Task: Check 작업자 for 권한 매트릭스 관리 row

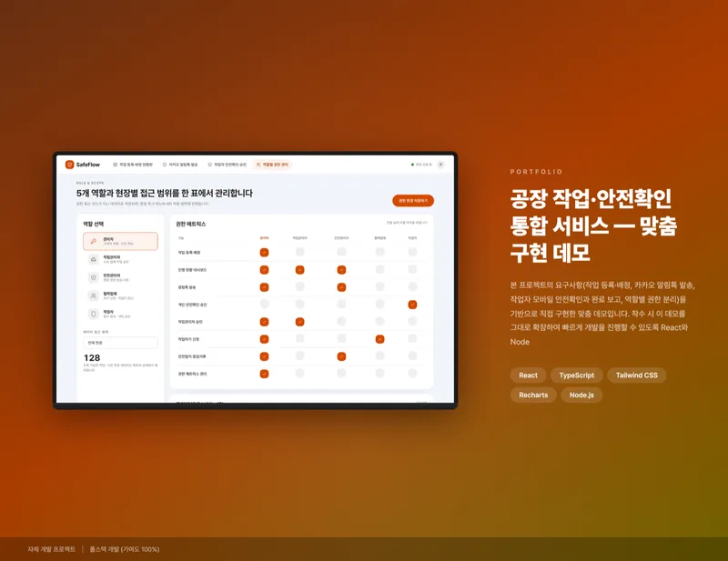Action: click(x=412, y=373)
